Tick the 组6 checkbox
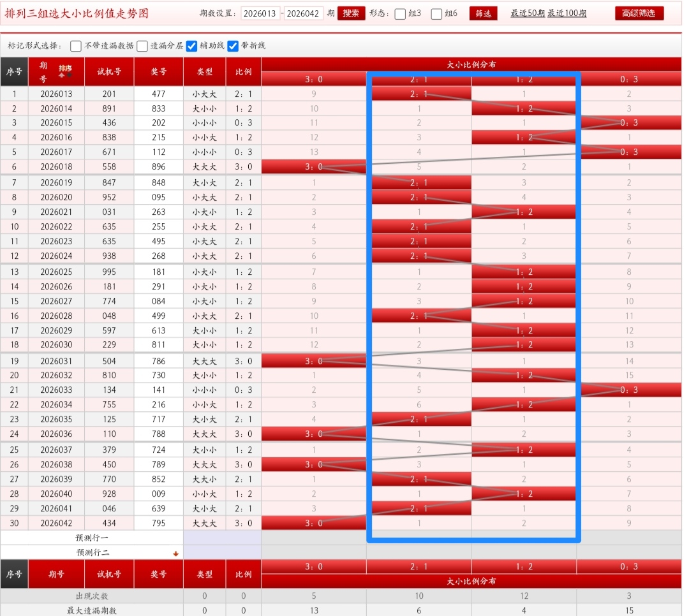Image resolution: width=689 pixels, height=616 pixels. [x=436, y=14]
